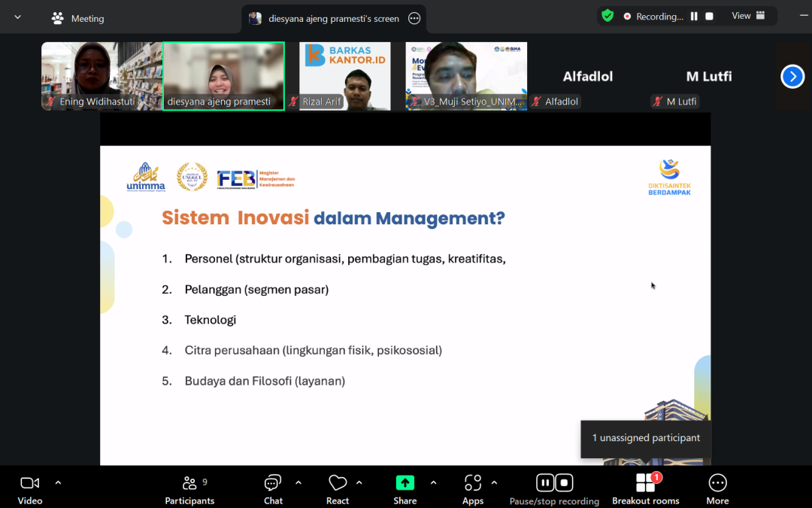Click Alfadlol's muted mic icon
812x508 pixels.
click(537, 102)
